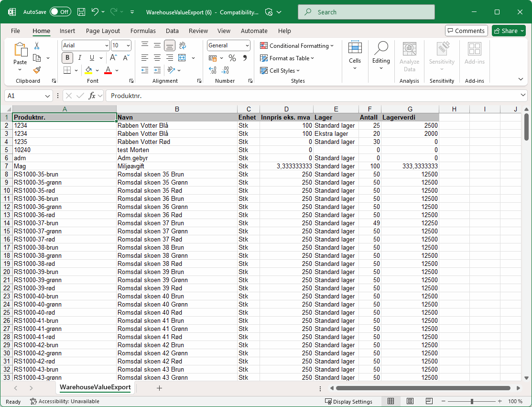Click the yellow fill color swatch button

click(x=88, y=70)
